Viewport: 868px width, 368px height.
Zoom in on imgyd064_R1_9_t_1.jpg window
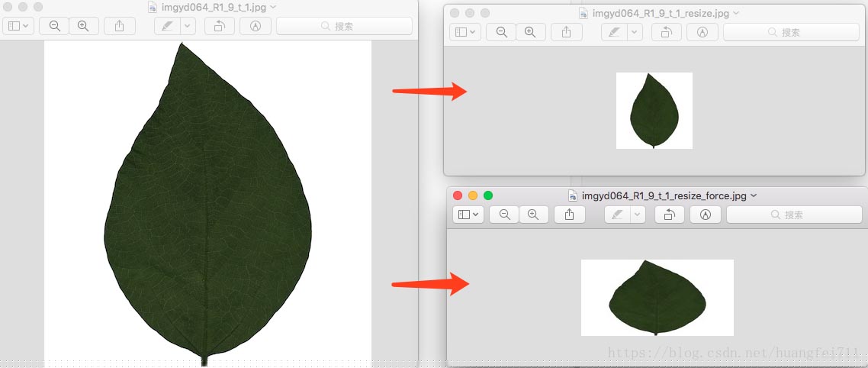83,26
